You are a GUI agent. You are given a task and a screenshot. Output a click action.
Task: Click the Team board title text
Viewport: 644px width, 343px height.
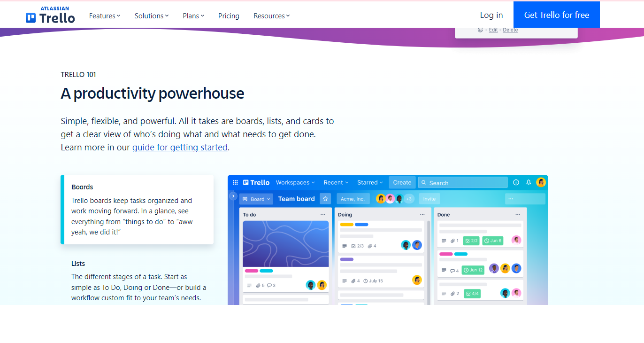click(296, 199)
